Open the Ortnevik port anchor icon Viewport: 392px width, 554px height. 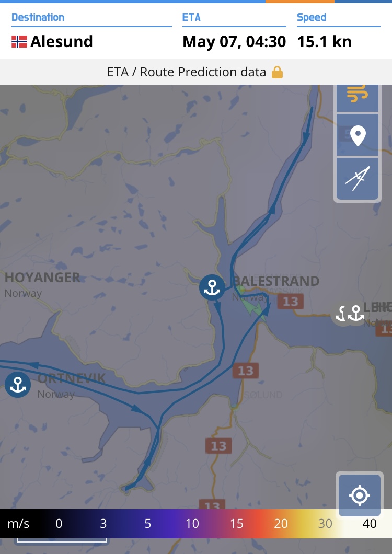tap(18, 385)
